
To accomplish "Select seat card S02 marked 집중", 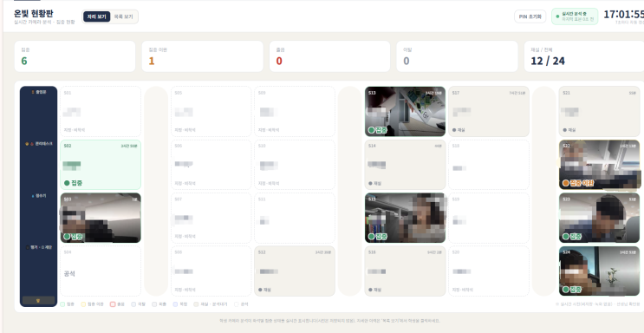I will click(x=101, y=165).
